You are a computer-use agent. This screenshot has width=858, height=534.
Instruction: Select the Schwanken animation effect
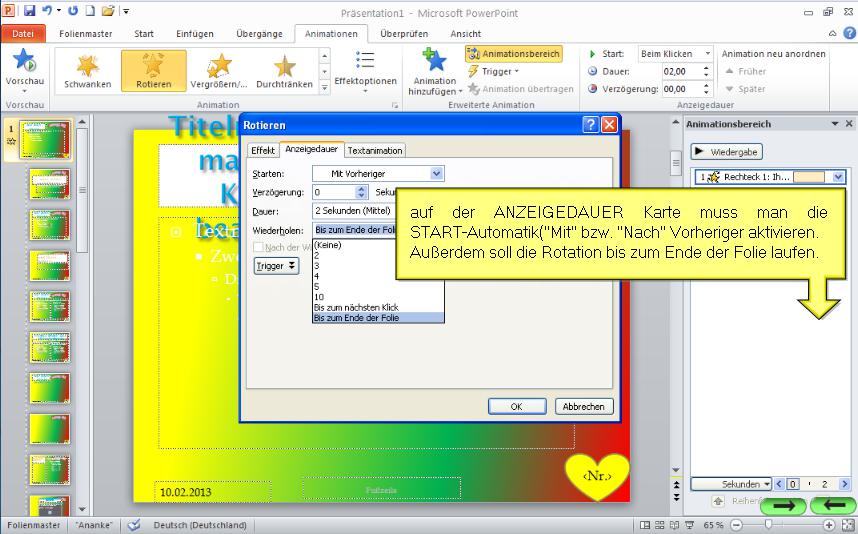pyautogui.click(x=87, y=67)
